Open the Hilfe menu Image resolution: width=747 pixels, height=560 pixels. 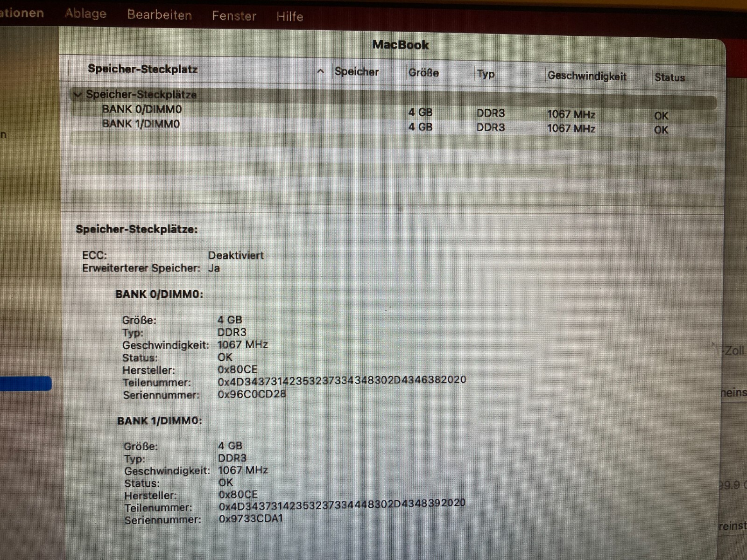pyautogui.click(x=289, y=16)
